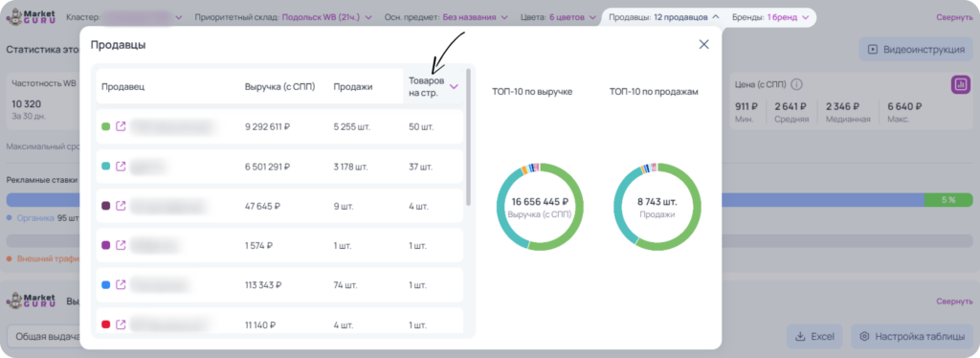
Task: Open external link for seller with 11 140 ₽ revenue
Action: pos(122,324)
